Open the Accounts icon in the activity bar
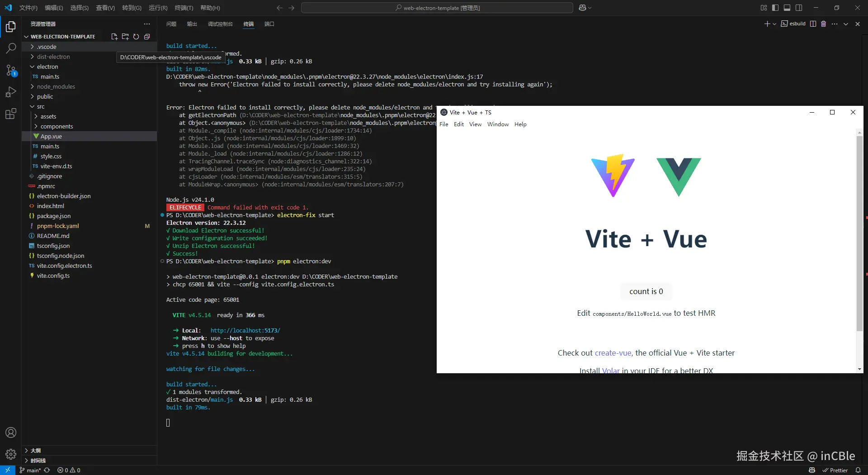 [x=11, y=432]
